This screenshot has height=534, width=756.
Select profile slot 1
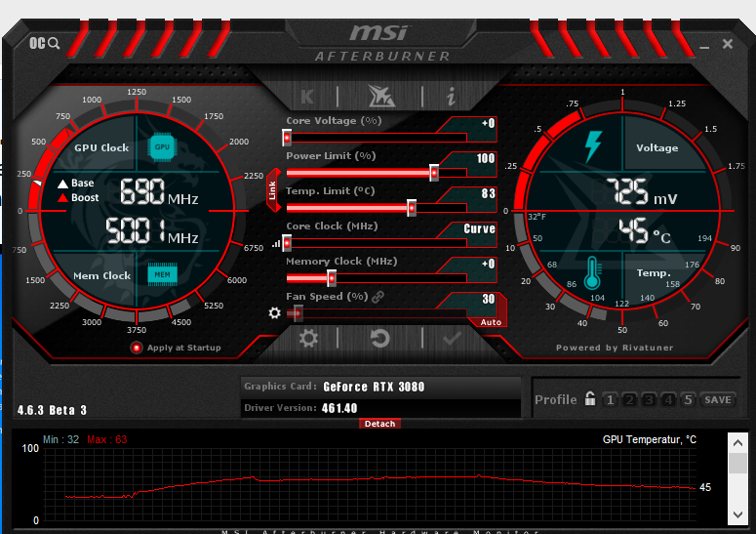tap(611, 399)
